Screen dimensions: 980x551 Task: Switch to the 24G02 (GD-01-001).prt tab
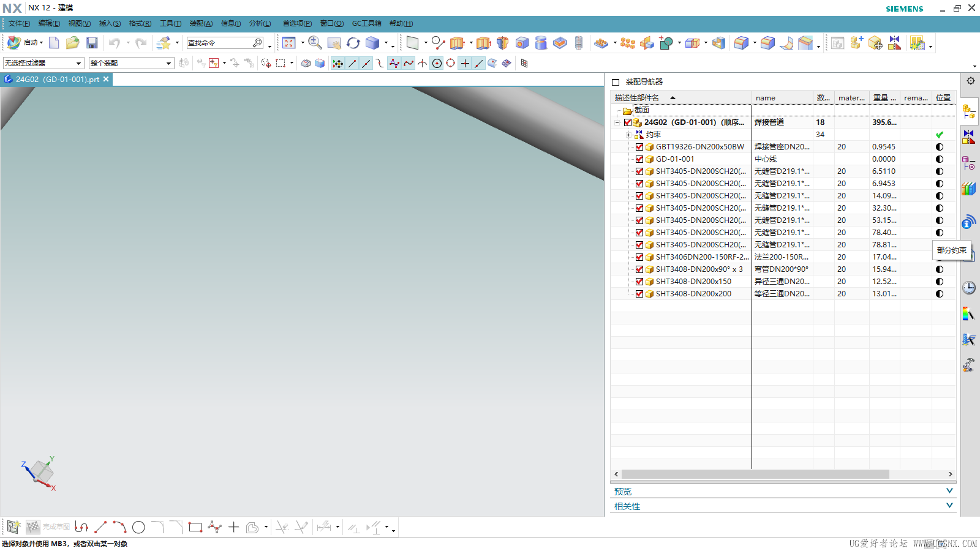pos(57,79)
